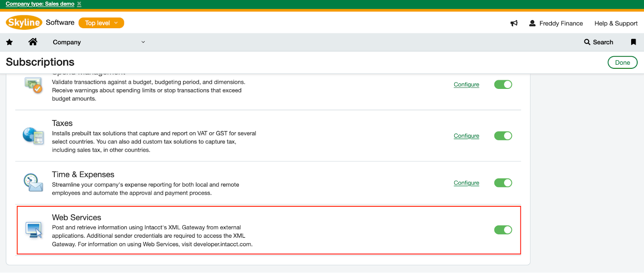Expand the Company menu chevron
This screenshot has height=273, width=644.
(143, 42)
